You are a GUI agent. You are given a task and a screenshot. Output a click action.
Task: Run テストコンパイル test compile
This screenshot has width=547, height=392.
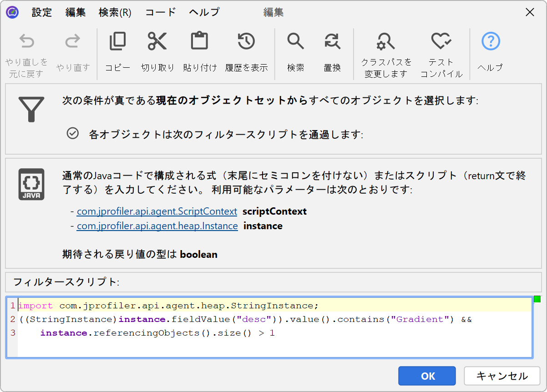click(441, 42)
